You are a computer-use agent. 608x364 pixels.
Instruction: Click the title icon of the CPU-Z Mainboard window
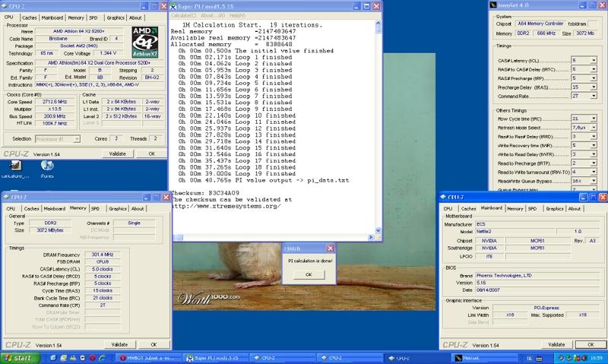pos(443,197)
